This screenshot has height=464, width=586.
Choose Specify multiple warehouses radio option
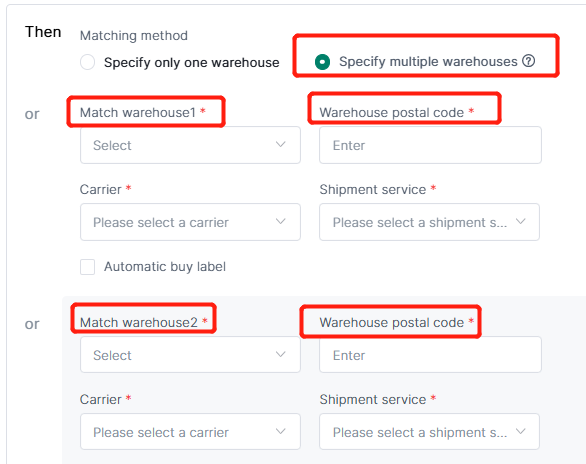tap(322, 62)
